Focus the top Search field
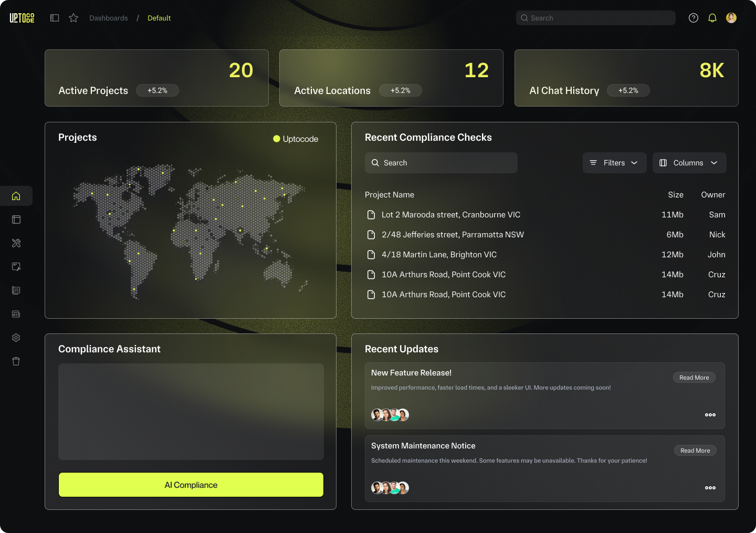 click(596, 18)
